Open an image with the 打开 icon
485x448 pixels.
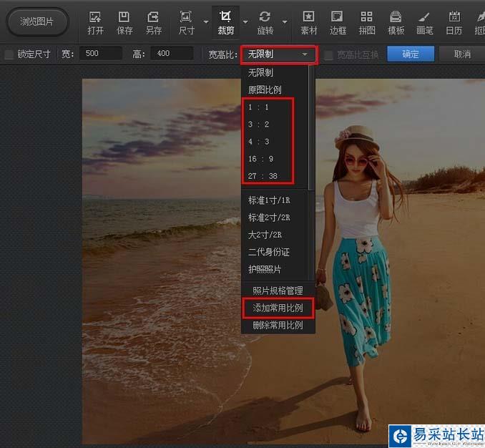pos(95,23)
